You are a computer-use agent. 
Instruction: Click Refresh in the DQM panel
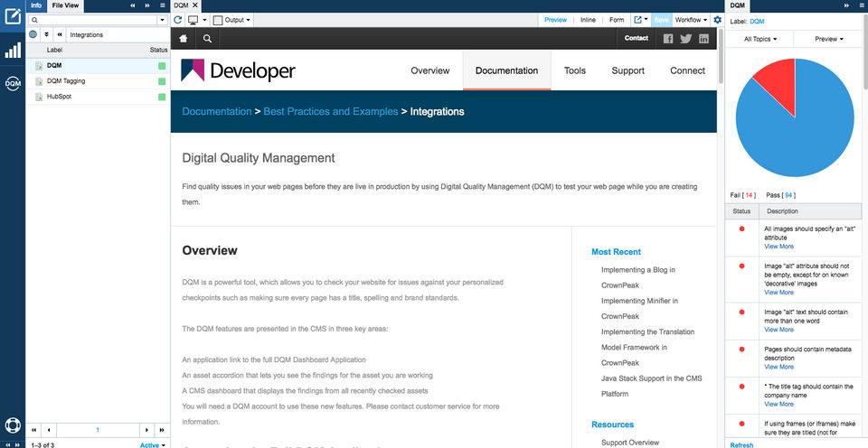pos(741,444)
